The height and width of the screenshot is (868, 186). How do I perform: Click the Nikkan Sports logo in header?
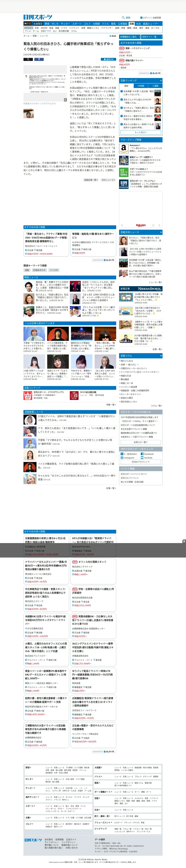coord(38,17)
